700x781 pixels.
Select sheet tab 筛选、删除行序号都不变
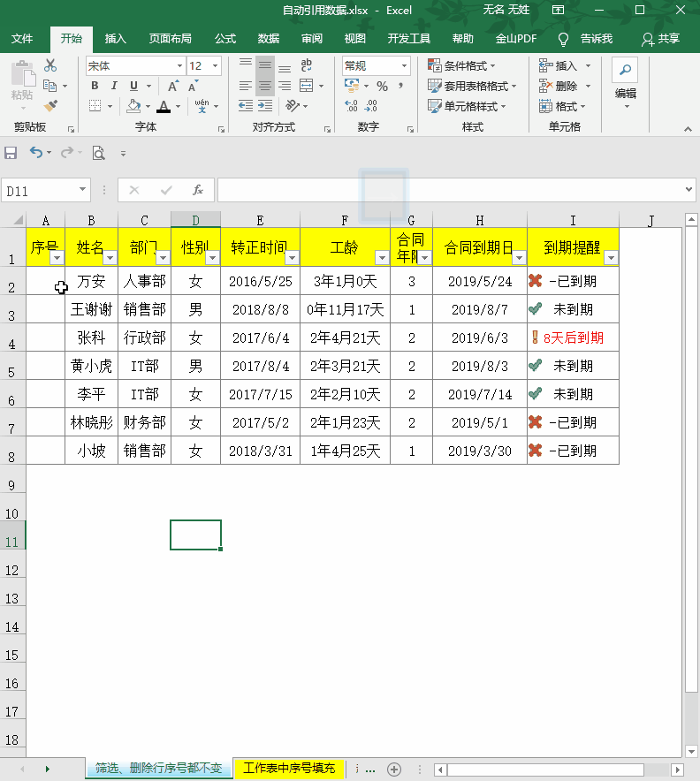pyautogui.click(x=158, y=768)
